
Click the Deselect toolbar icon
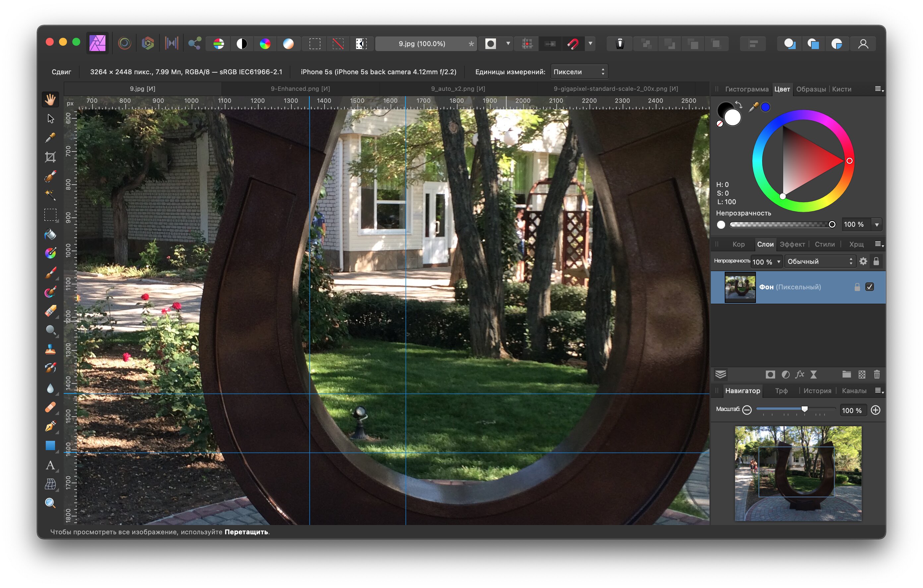(338, 44)
